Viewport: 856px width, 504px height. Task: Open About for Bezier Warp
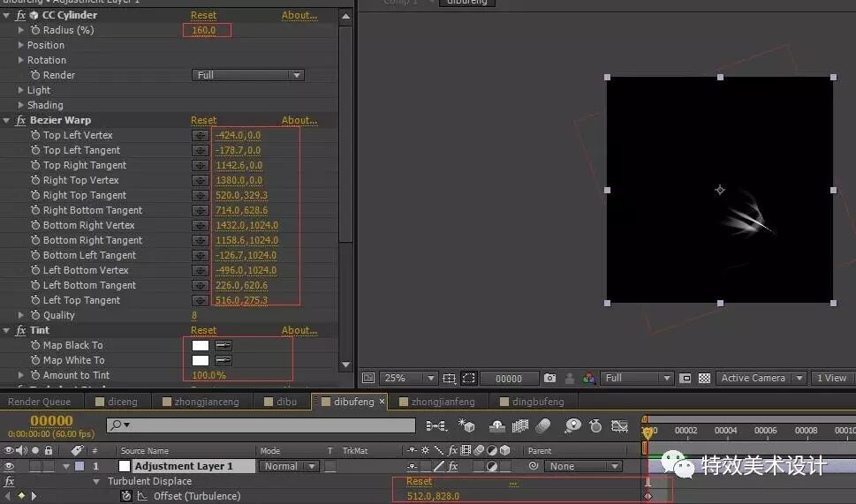299,120
